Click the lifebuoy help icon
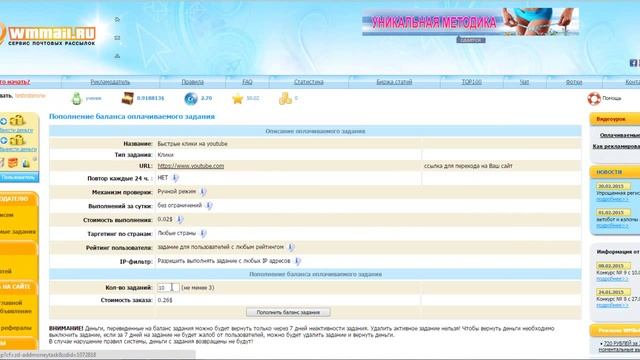The image size is (640, 360). click(x=594, y=98)
